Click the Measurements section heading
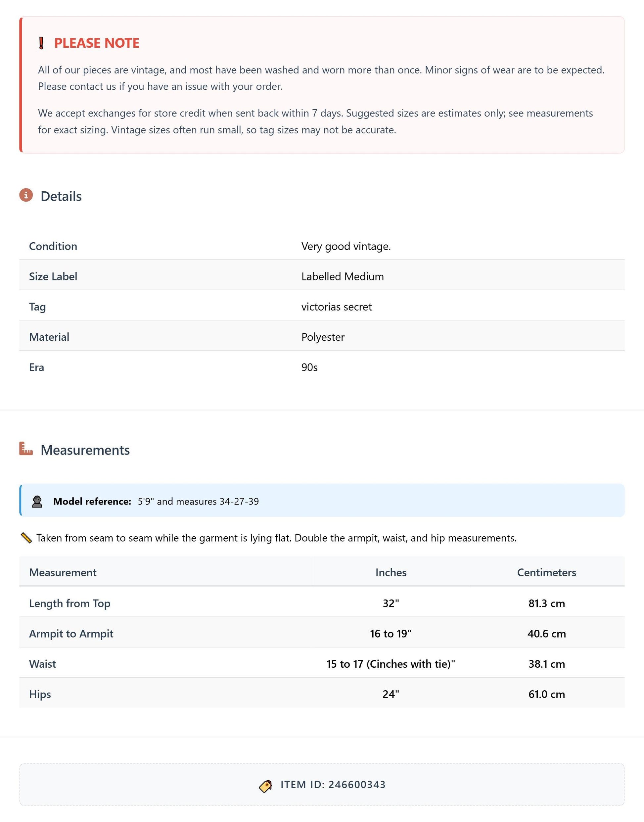This screenshot has width=644, height=822. pos(85,450)
